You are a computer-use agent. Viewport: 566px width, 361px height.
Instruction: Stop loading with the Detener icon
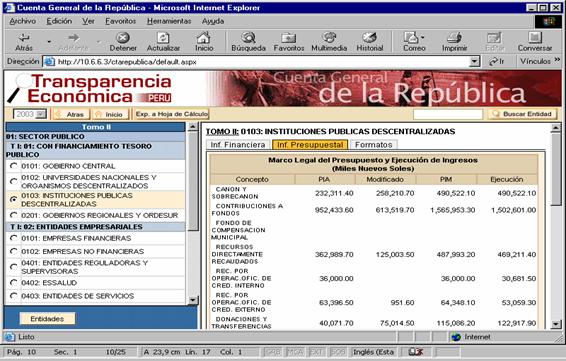pos(123,38)
